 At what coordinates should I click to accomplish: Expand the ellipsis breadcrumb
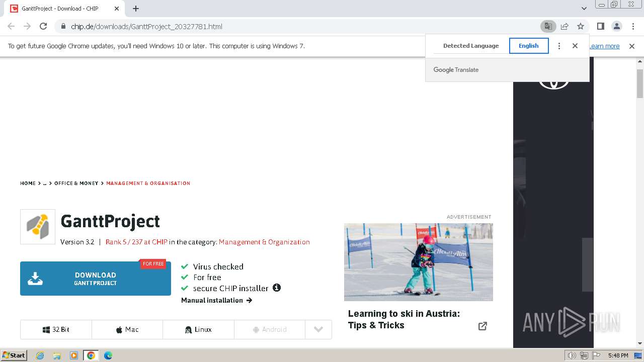click(44, 183)
